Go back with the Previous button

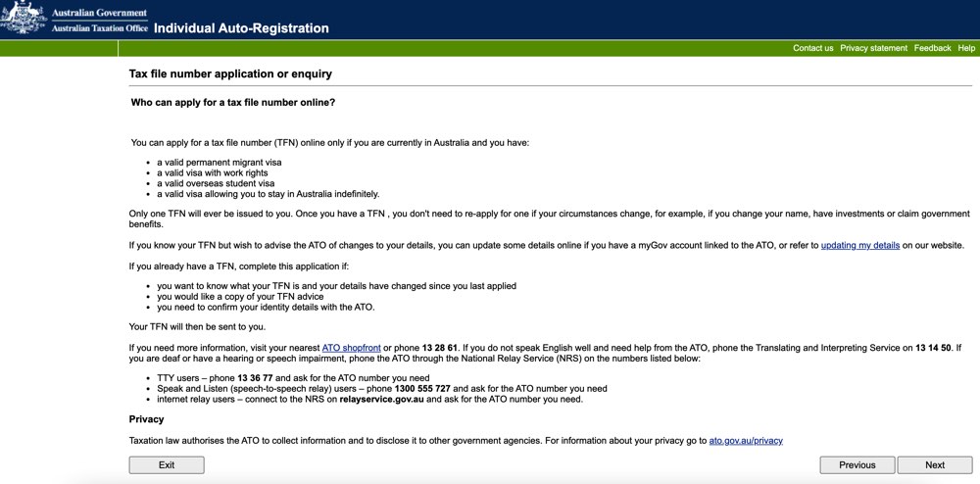[x=857, y=464]
